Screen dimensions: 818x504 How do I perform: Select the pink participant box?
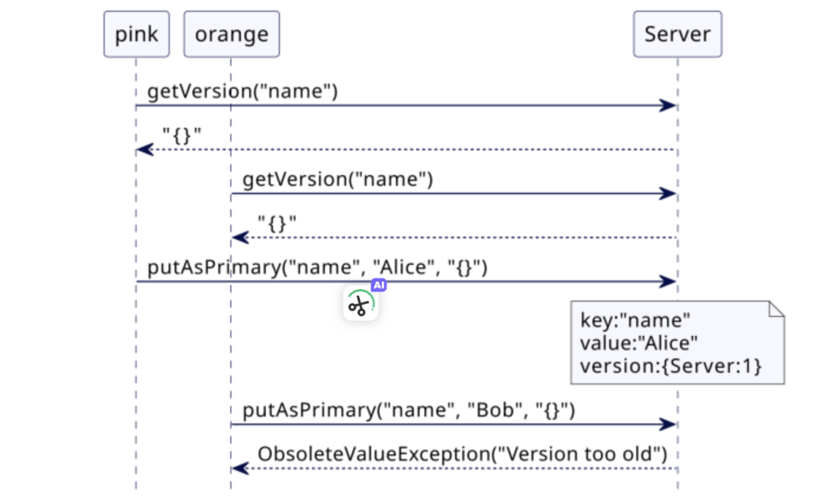(x=136, y=34)
